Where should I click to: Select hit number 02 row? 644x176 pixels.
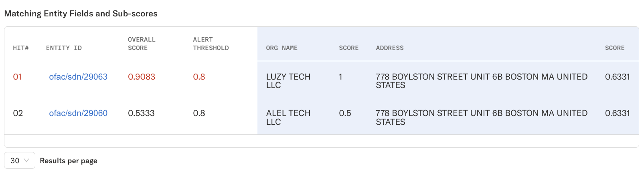(x=18, y=113)
